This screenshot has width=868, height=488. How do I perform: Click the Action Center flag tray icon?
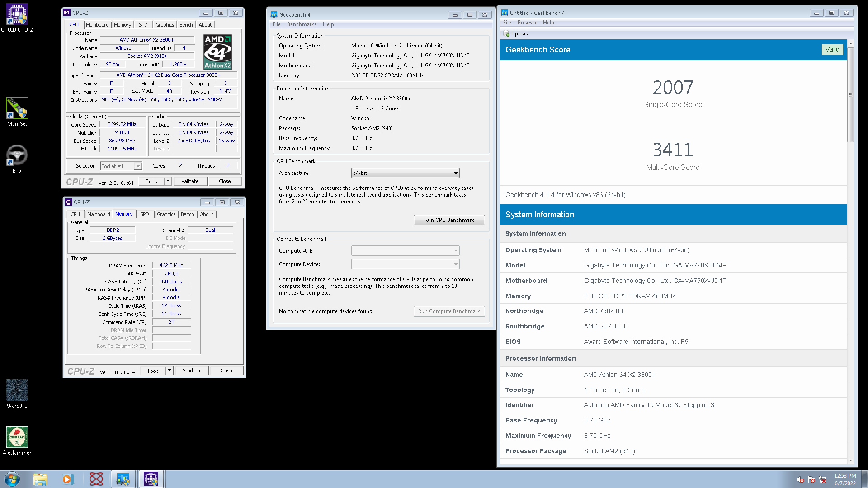click(x=811, y=480)
